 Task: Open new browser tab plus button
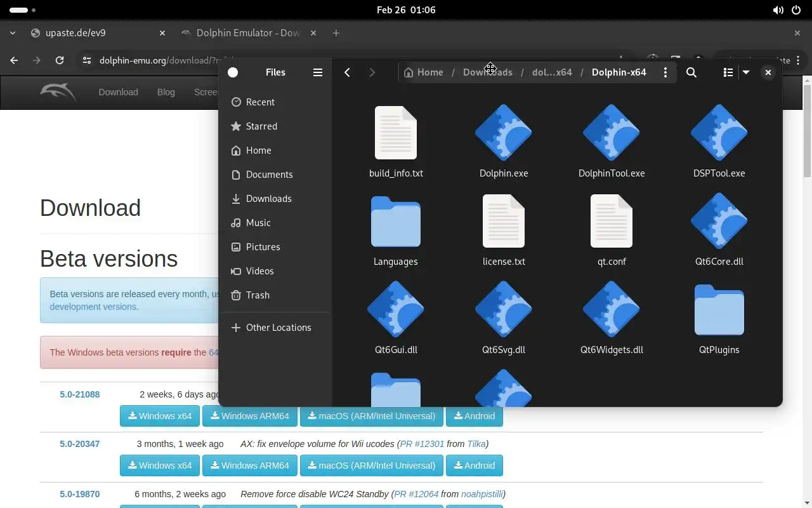[336, 33]
